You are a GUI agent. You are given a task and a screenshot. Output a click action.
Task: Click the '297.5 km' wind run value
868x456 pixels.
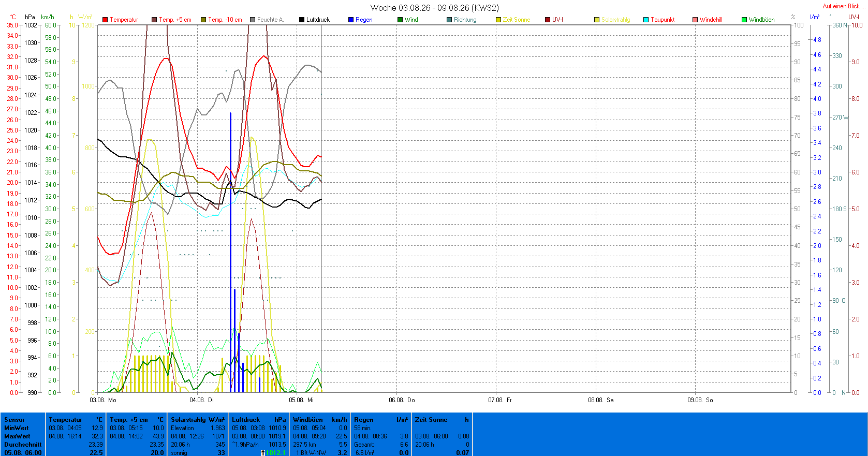coord(304,445)
